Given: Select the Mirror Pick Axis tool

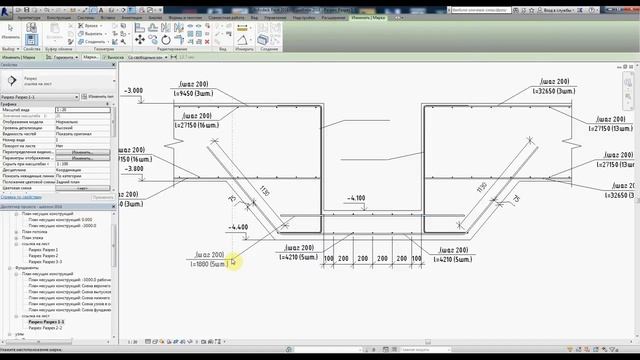Looking at the screenshot, I should click(166, 27).
